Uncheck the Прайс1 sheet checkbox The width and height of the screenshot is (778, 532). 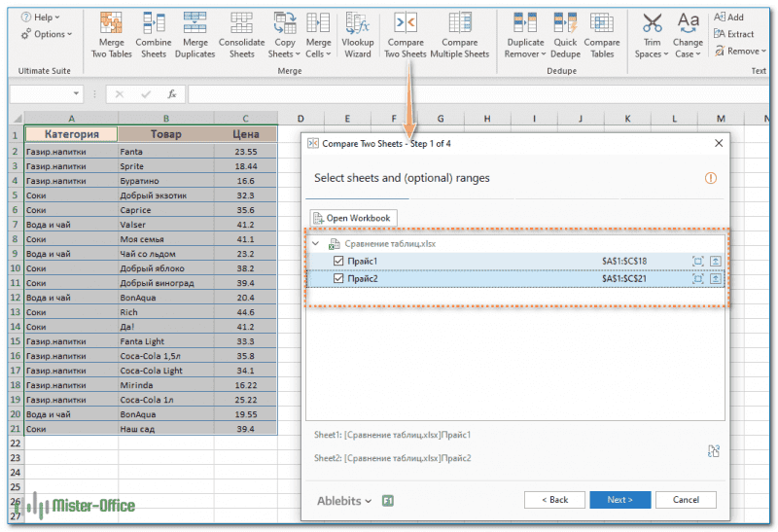338,261
